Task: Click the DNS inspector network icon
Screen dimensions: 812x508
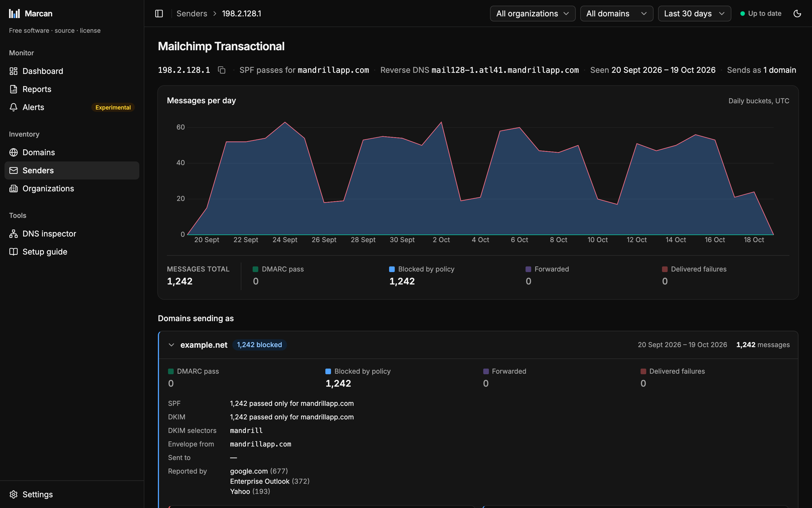Action: click(14, 233)
